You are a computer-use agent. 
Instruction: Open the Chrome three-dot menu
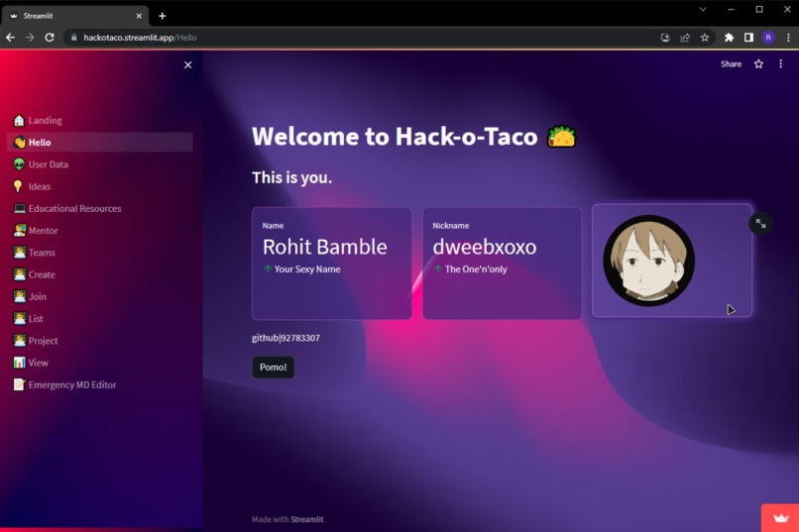tap(788, 38)
